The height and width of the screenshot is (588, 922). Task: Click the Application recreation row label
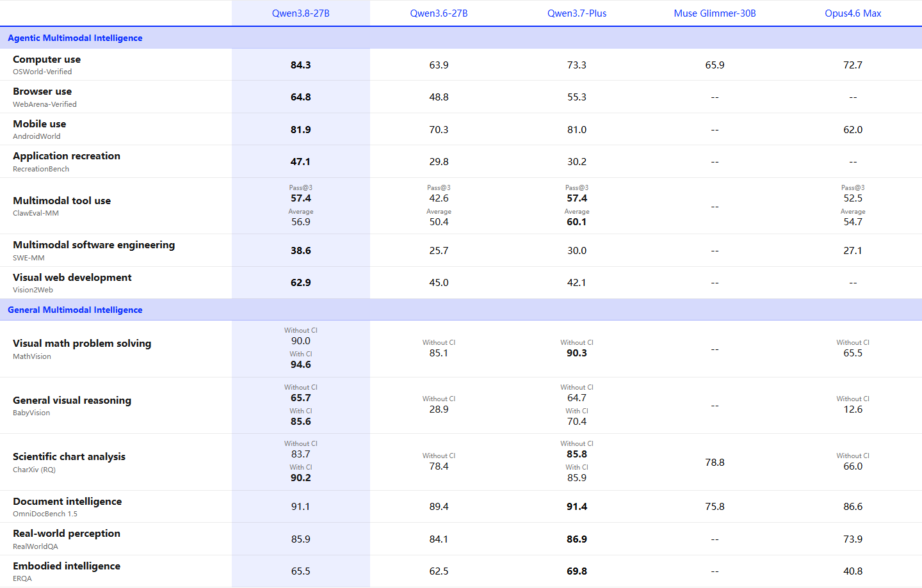67,156
